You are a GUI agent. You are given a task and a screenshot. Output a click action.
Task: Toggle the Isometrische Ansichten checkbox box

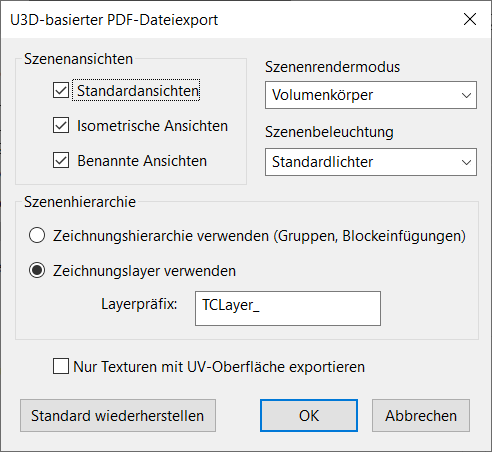click(61, 125)
